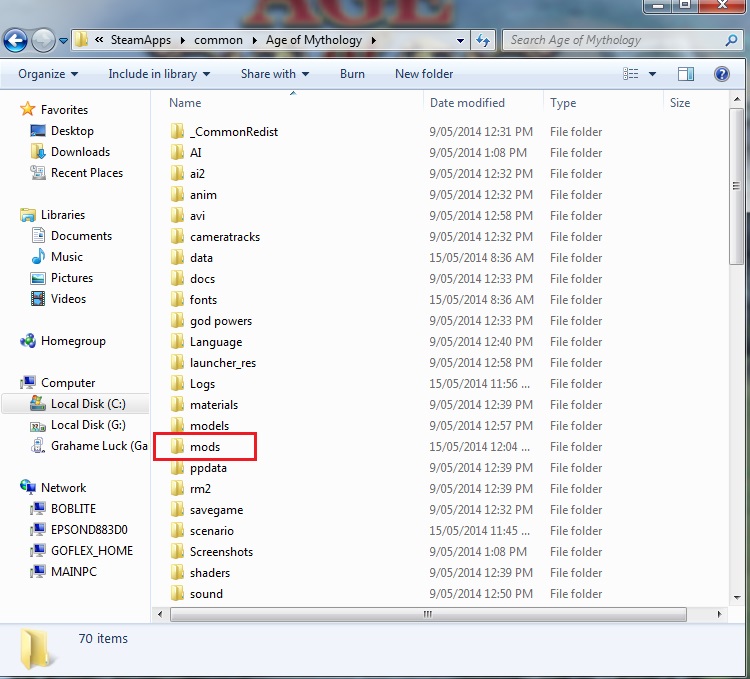
Task: Select the Screenshots folder icon
Action: click(177, 551)
